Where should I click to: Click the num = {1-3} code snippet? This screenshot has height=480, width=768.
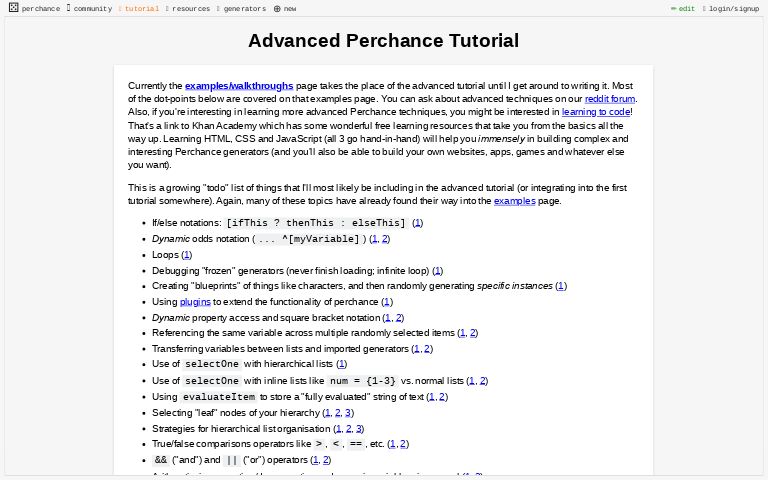pyautogui.click(x=362, y=381)
